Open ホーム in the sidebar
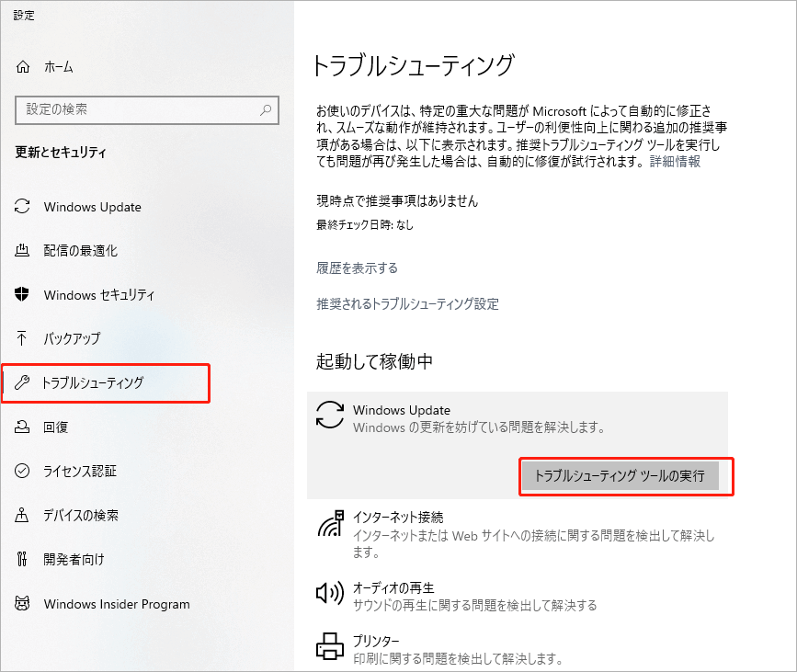Viewport: 797px width, 672px height. (59, 66)
